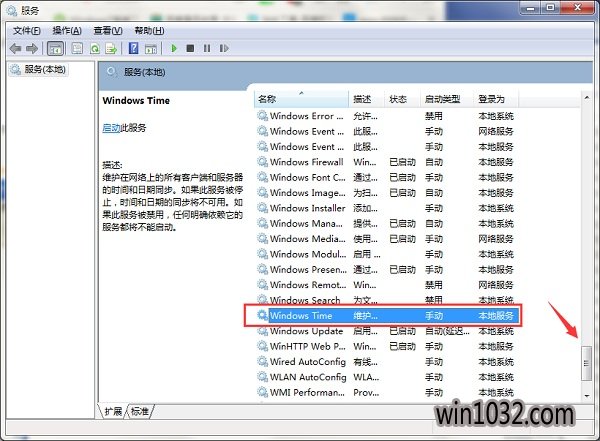Image resolution: width=600 pixels, height=441 pixels.
Task: Click the Back arrow in toolbar
Action: [15, 48]
